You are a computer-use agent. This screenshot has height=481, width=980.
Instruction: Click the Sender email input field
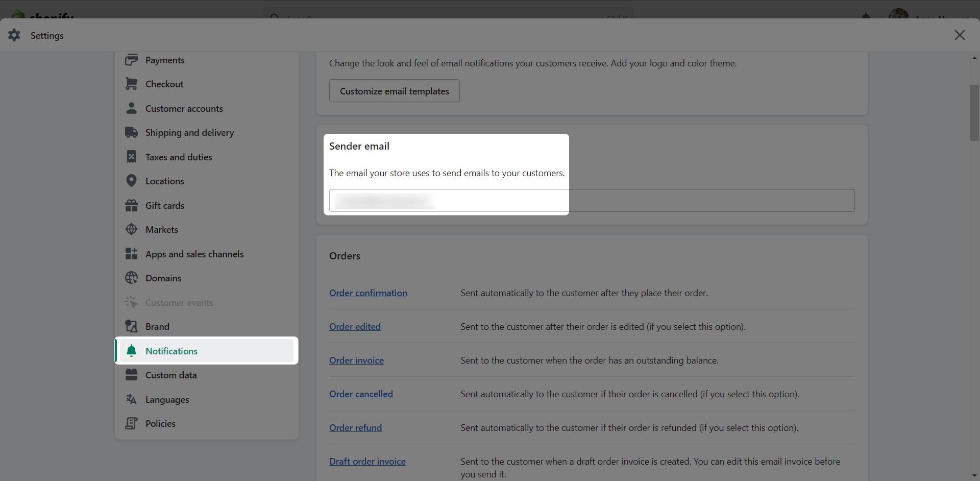(592, 201)
